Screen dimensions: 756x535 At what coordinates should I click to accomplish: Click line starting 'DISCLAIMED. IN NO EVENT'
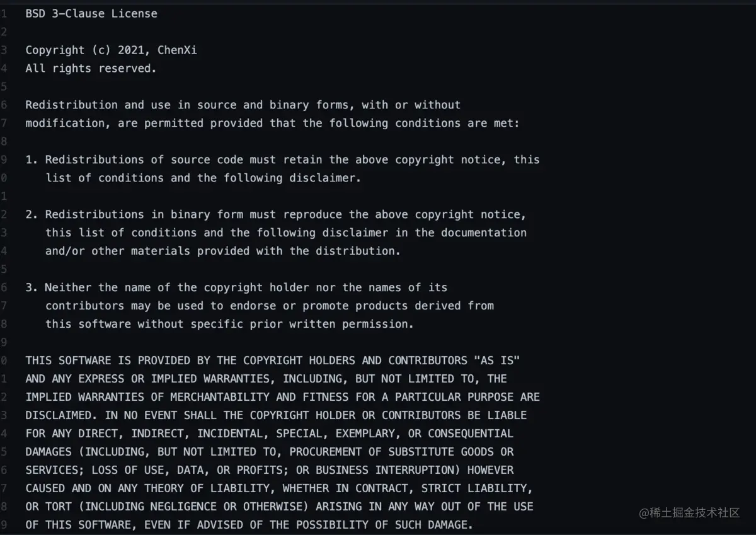(x=275, y=415)
